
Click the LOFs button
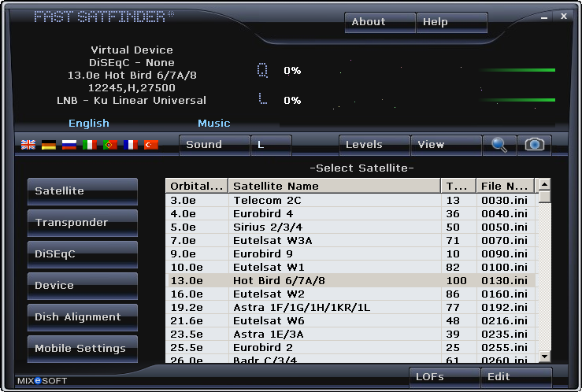coord(444,377)
